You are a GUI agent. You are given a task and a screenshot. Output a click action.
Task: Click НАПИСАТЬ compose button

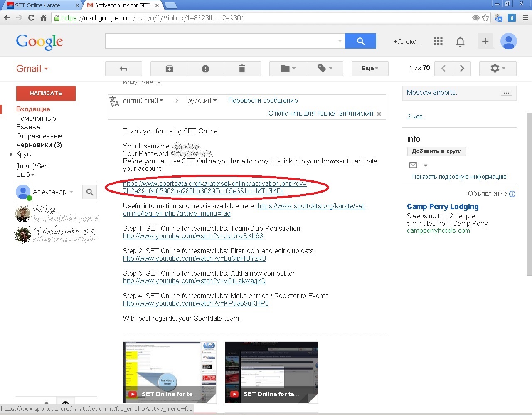click(46, 93)
